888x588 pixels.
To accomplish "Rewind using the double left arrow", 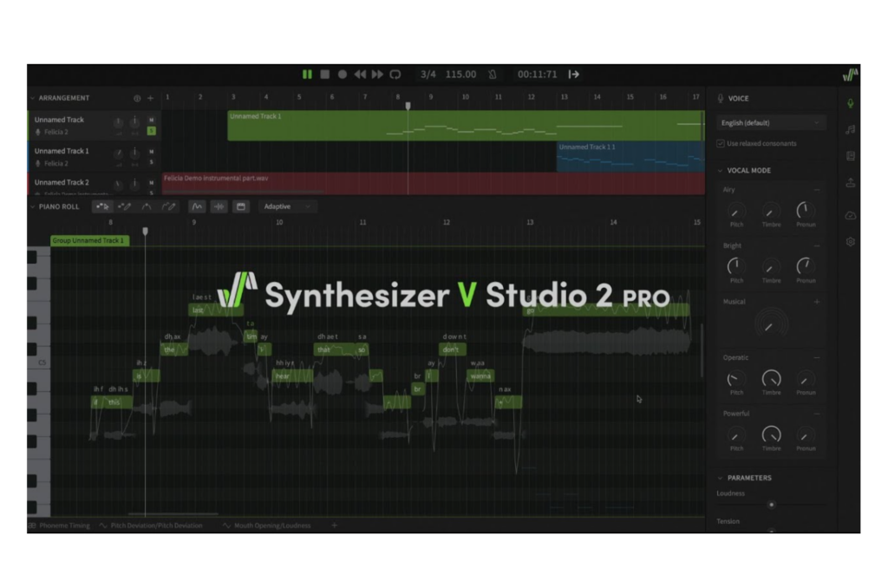I will 360,75.
